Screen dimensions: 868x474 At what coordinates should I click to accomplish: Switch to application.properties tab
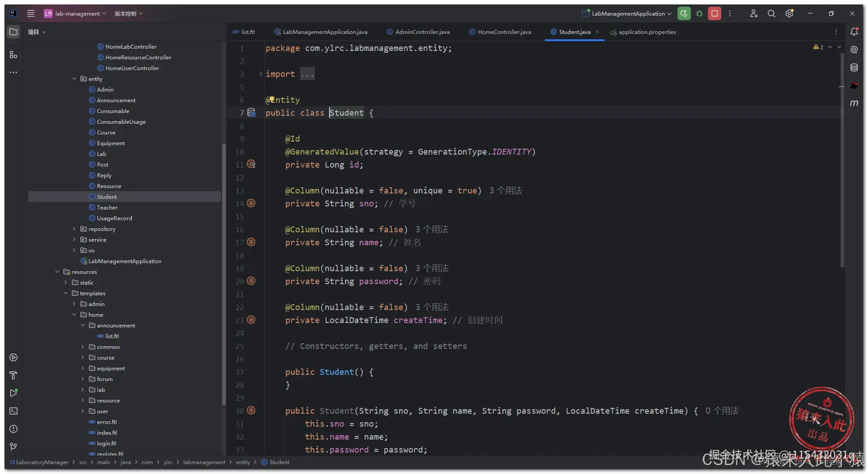pos(643,32)
